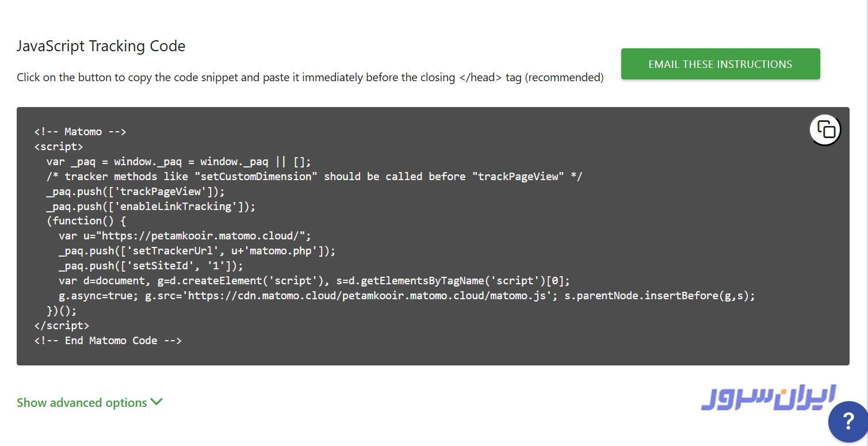This screenshot has width=868, height=446.
Task: Click the JavaScript Tracking Code heading
Action: click(101, 46)
